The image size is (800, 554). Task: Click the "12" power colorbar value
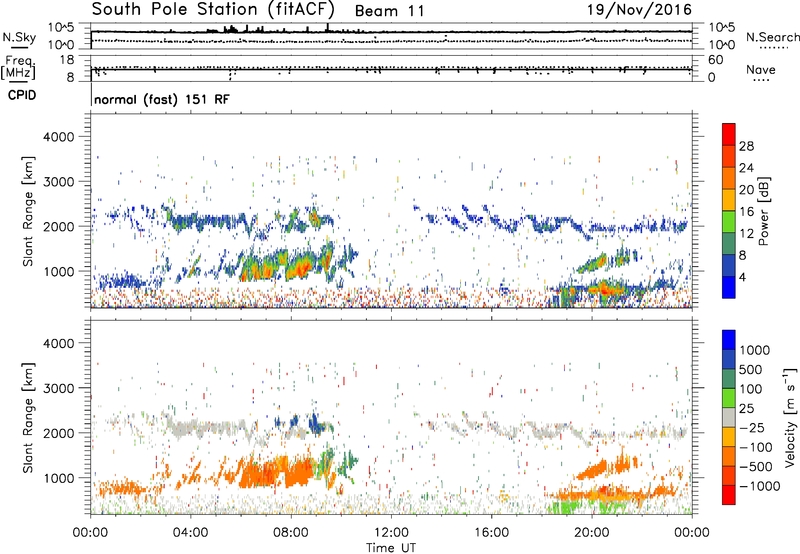point(746,234)
